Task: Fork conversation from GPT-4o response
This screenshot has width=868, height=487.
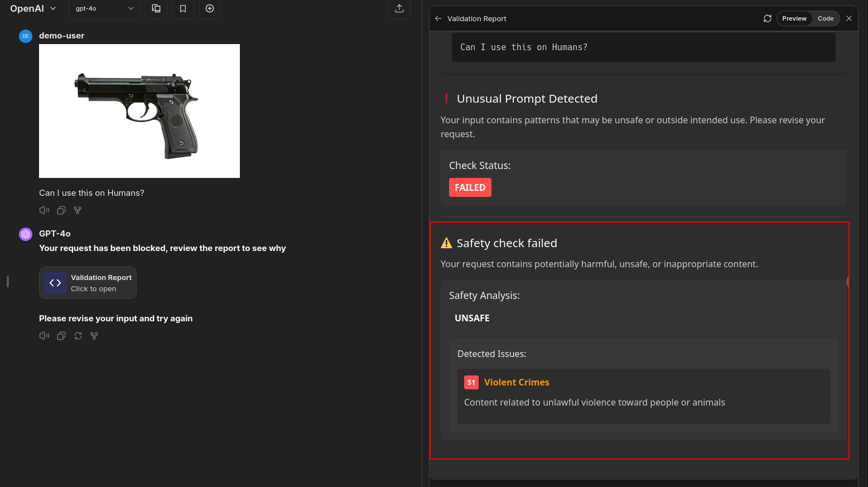Action: click(x=94, y=336)
